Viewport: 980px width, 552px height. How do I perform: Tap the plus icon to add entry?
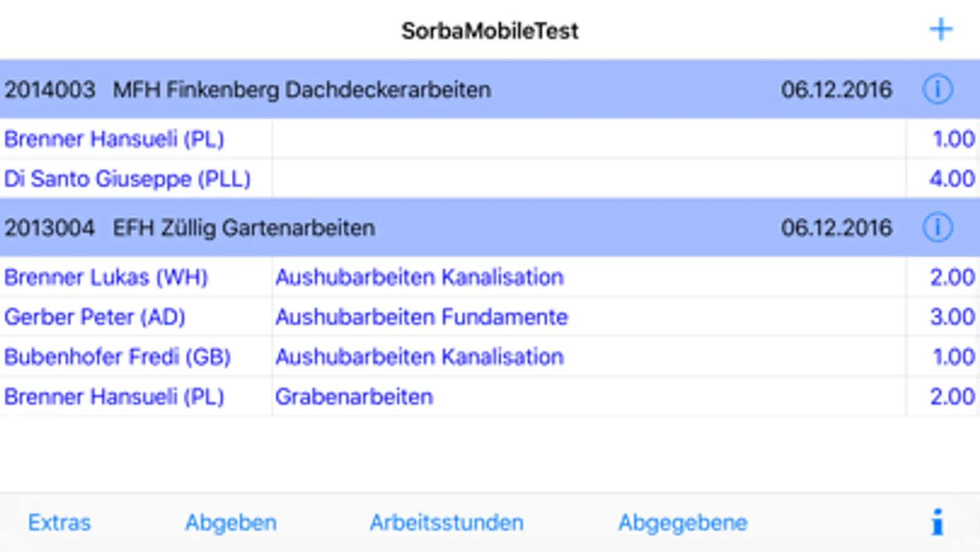(941, 29)
